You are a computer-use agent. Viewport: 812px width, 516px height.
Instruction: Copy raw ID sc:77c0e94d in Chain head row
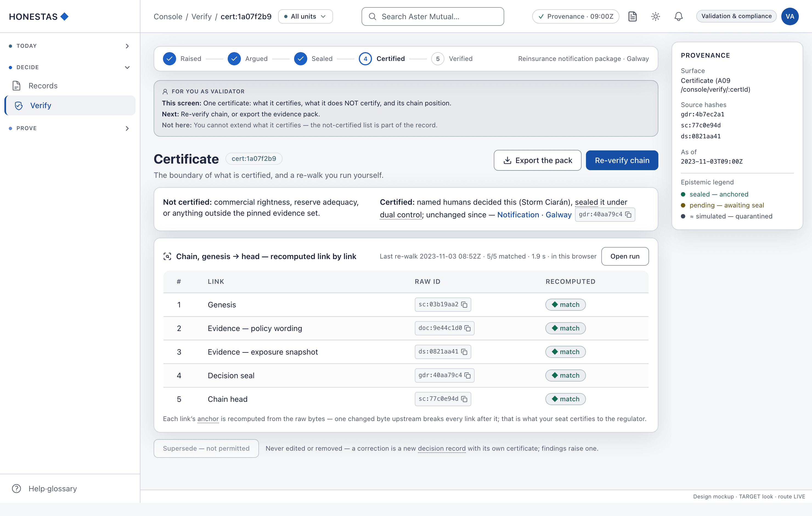point(464,399)
